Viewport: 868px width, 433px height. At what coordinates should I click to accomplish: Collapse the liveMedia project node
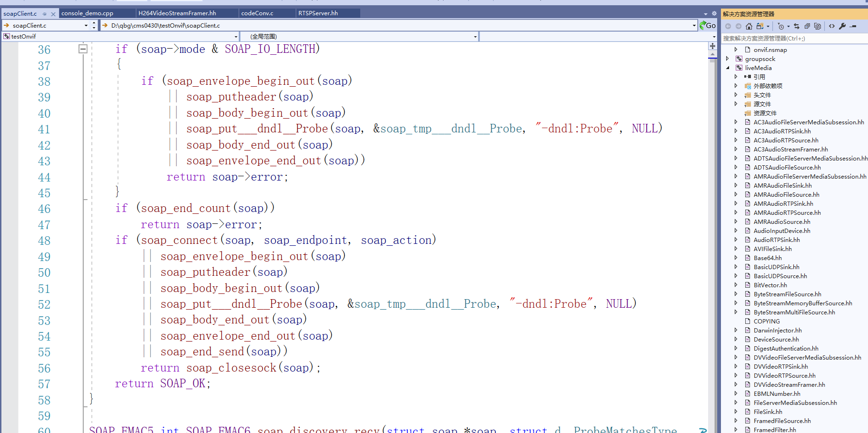728,68
